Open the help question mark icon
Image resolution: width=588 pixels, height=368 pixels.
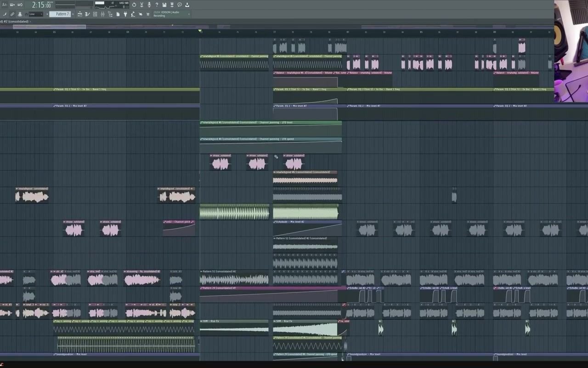[x=157, y=5]
